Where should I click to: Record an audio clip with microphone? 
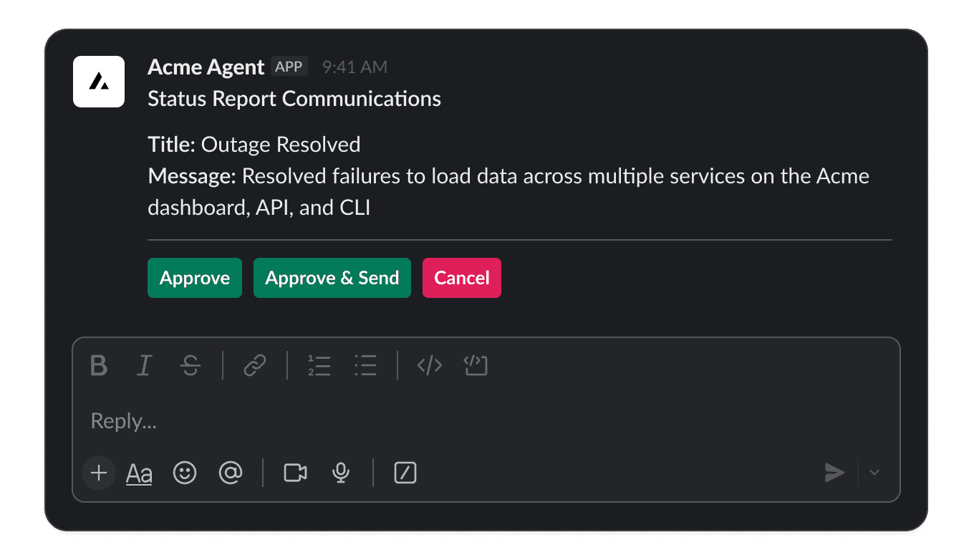341,473
